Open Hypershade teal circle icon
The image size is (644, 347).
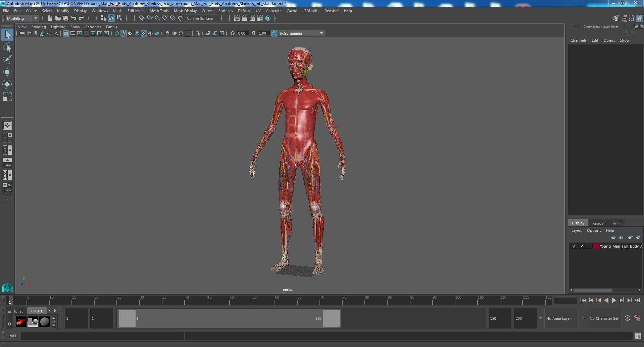point(268,18)
